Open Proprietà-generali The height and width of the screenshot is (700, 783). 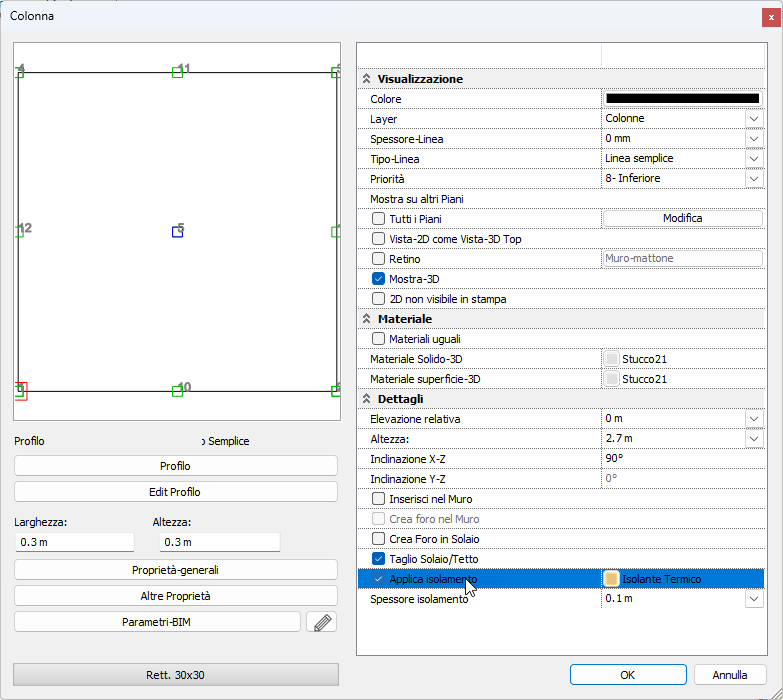click(x=176, y=570)
